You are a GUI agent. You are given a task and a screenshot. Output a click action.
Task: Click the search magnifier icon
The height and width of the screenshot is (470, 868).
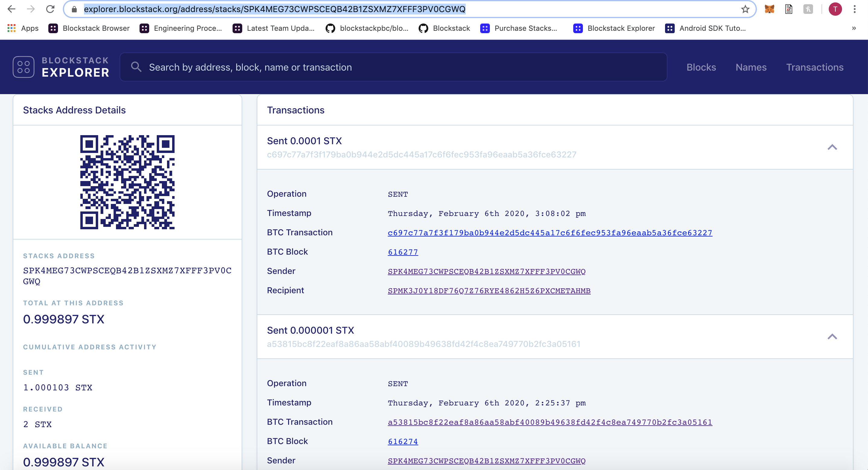137,67
